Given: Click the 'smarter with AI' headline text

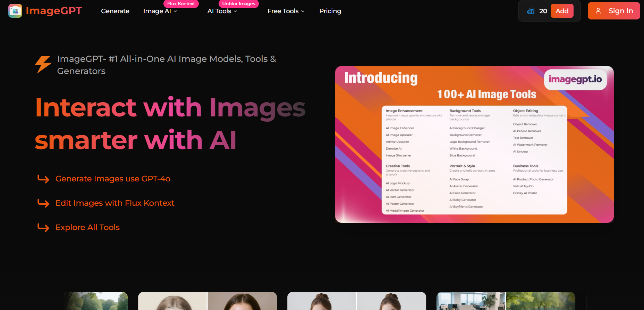Looking at the screenshot, I should (136, 140).
